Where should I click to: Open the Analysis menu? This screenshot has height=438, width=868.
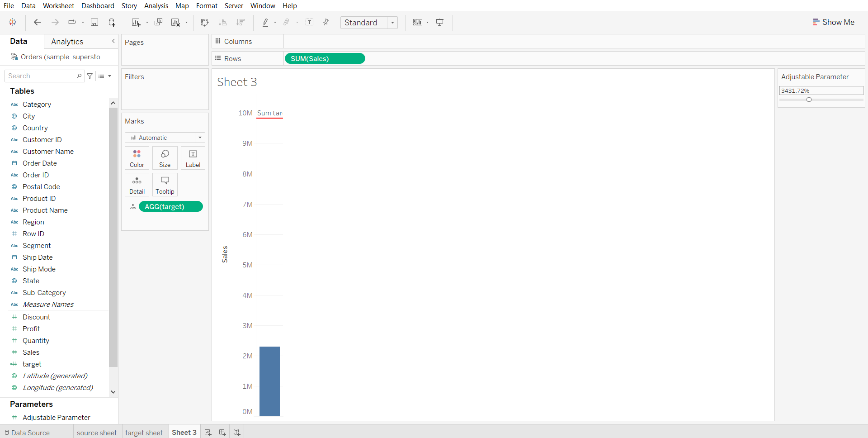pos(156,6)
